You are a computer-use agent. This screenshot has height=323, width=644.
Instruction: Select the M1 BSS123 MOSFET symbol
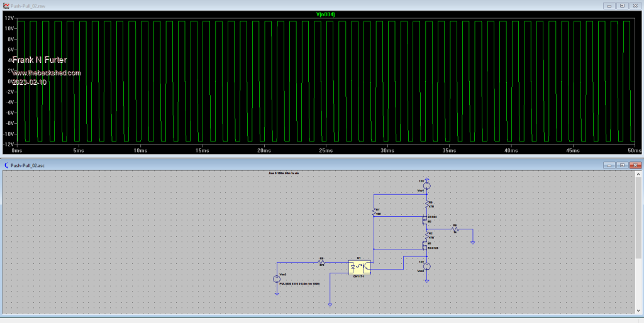(426, 244)
